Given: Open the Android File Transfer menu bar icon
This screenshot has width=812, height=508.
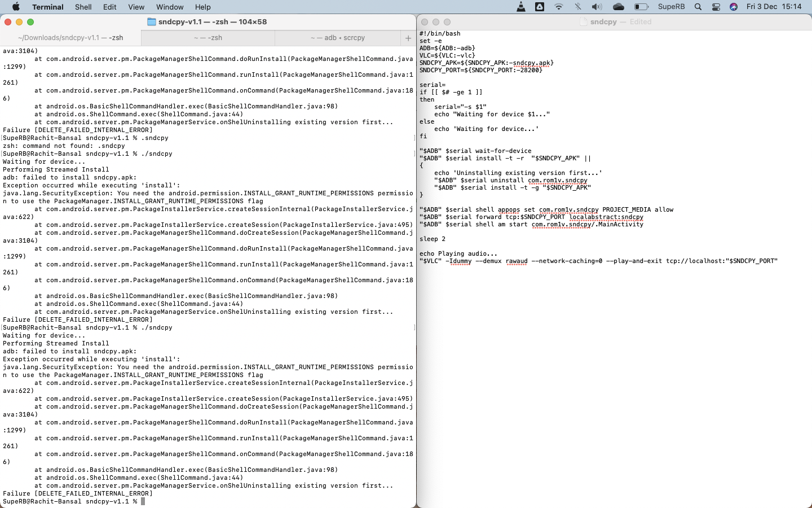Looking at the screenshot, I should 540,7.
